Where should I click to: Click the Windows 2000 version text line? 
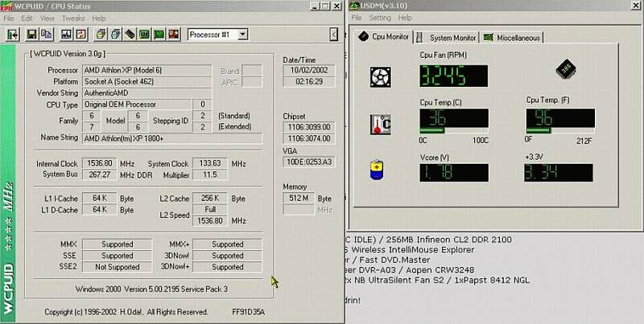click(x=151, y=289)
